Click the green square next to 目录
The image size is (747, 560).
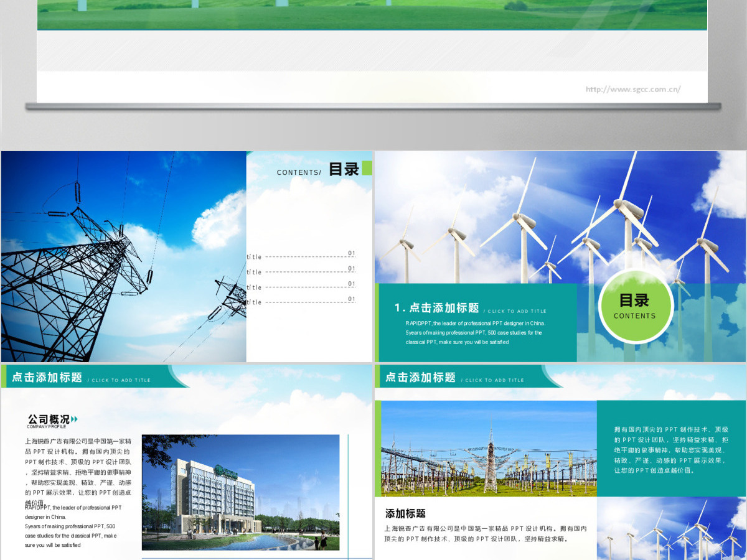[x=367, y=168]
